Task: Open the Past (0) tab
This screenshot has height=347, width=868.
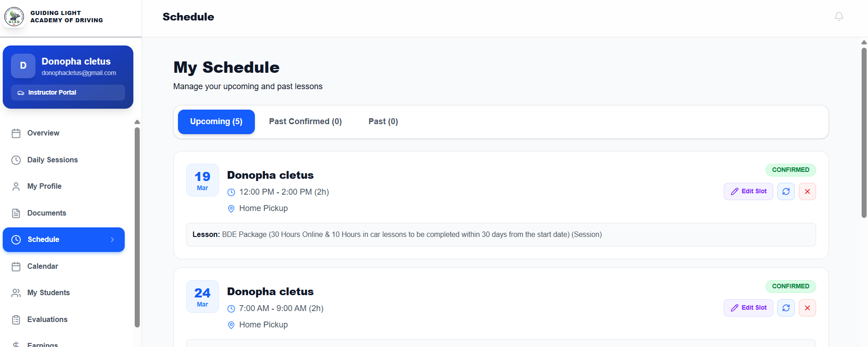Action: [383, 121]
